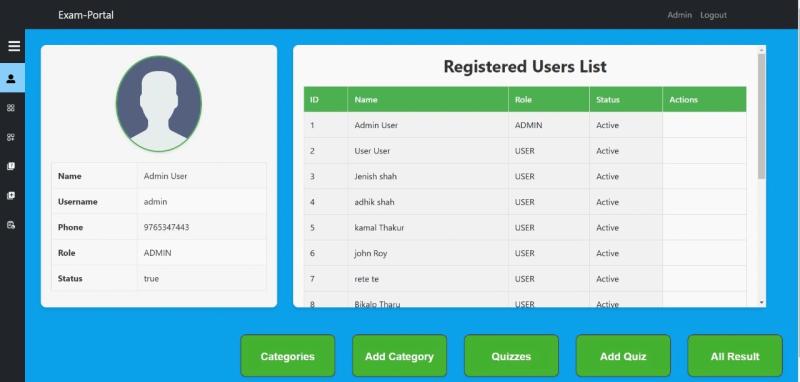
Task: Click the admin profile avatar image
Action: [x=159, y=104]
